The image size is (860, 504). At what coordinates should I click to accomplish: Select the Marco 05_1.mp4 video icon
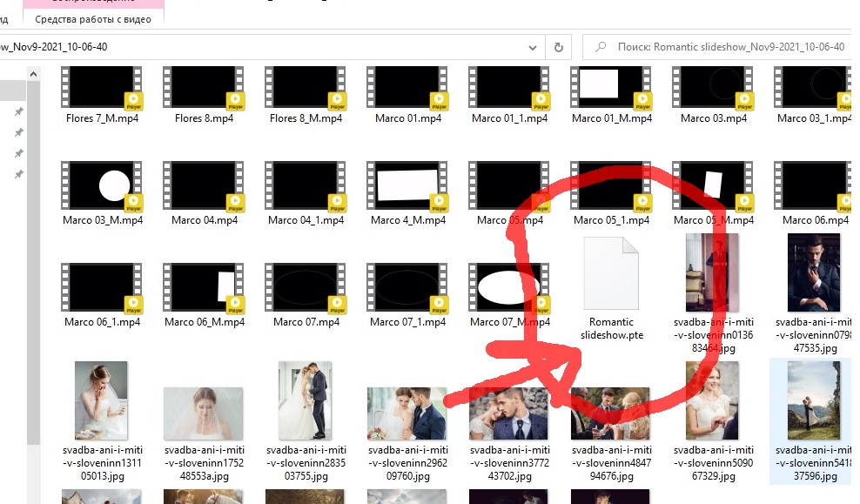click(611, 185)
